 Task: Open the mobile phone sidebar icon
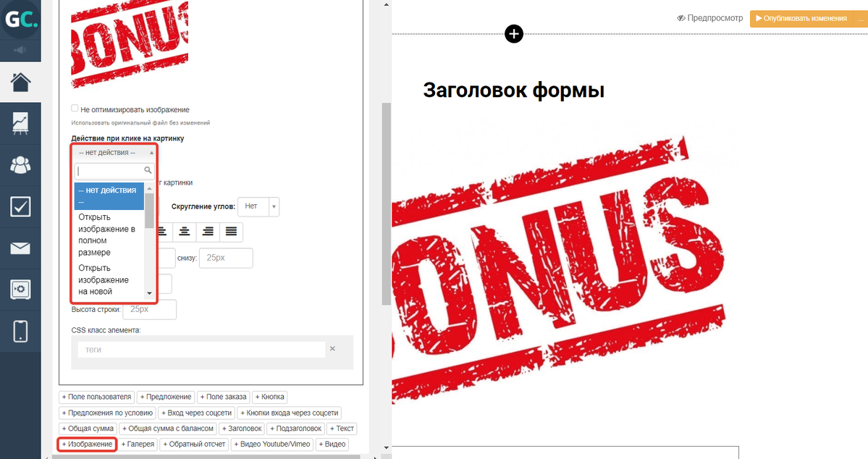click(x=20, y=332)
